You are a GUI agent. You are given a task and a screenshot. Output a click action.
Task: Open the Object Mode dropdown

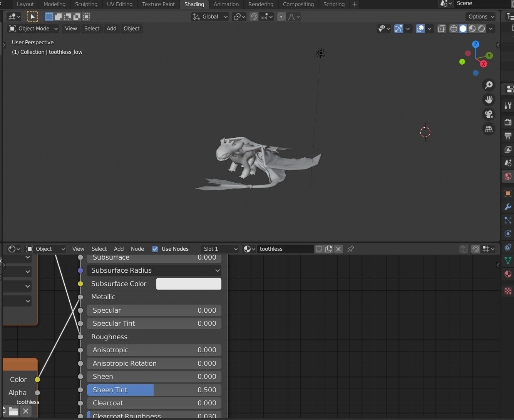(x=33, y=28)
